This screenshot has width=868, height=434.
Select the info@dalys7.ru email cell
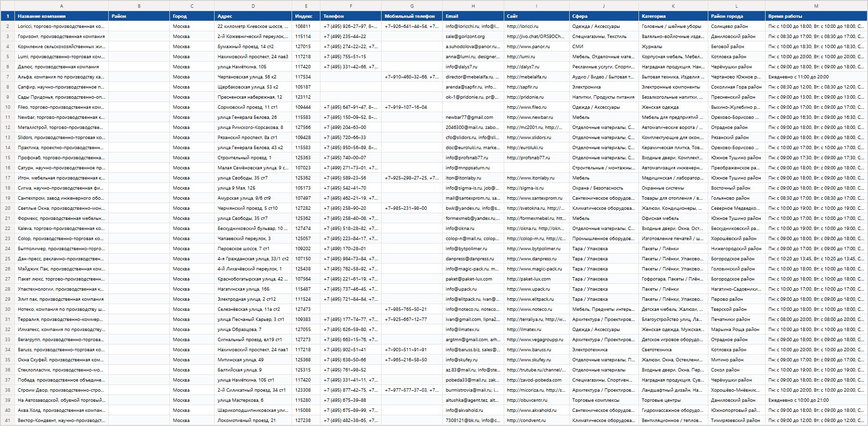(x=473, y=67)
